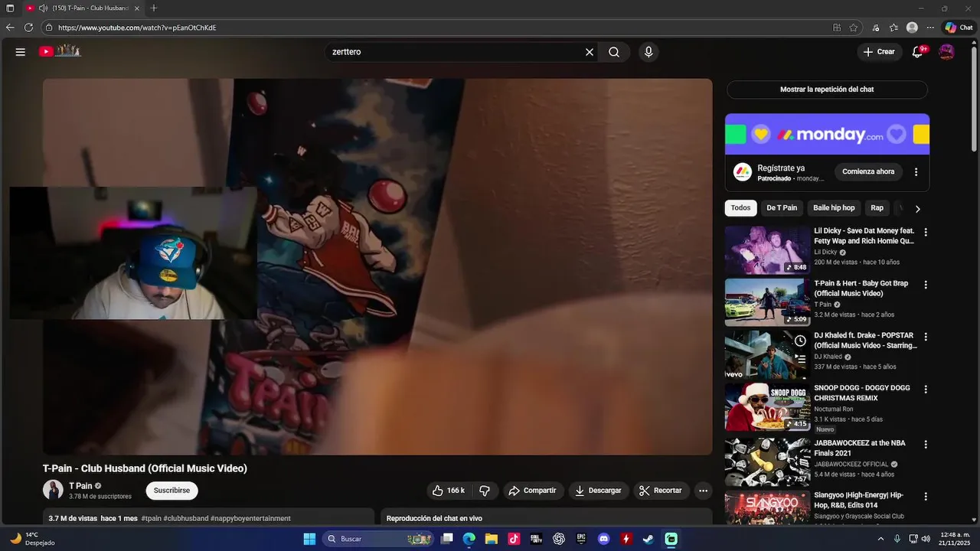980x551 pixels.
Task: Open Edge settings and more menu
Action: (x=930, y=28)
